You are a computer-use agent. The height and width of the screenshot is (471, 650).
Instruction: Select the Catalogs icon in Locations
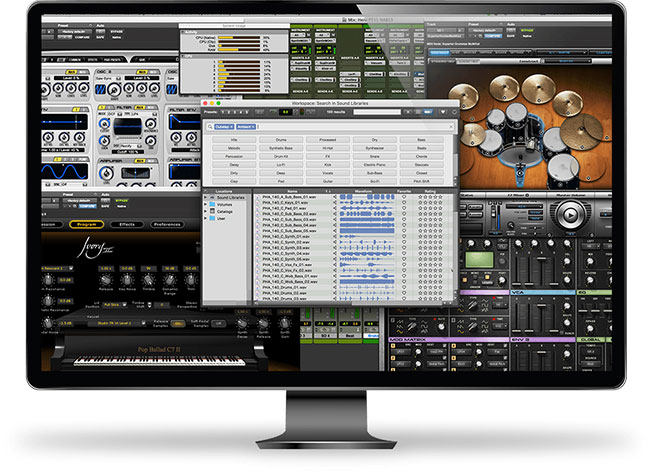tap(212, 211)
